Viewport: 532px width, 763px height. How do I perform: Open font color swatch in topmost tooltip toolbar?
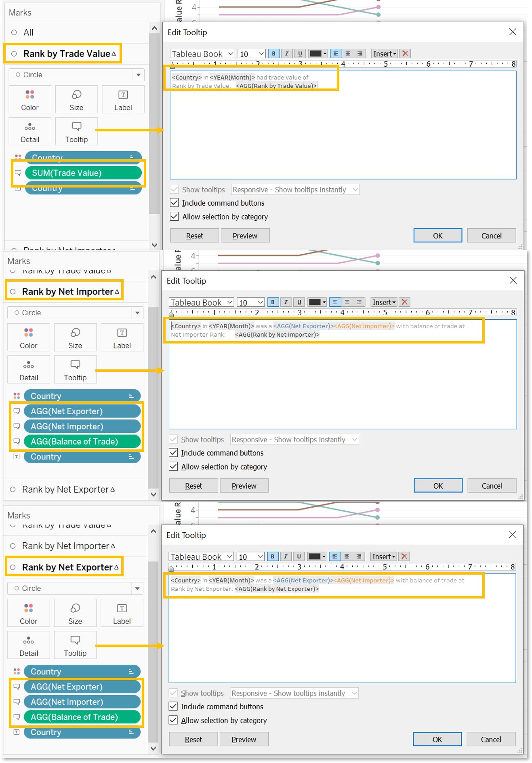pyautogui.click(x=318, y=54)
